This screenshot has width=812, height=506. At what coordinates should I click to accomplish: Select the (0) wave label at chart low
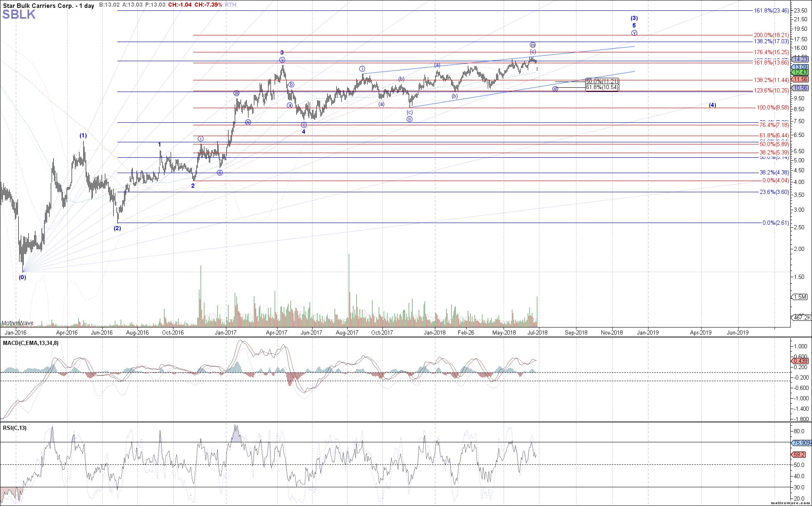point(22,277)
